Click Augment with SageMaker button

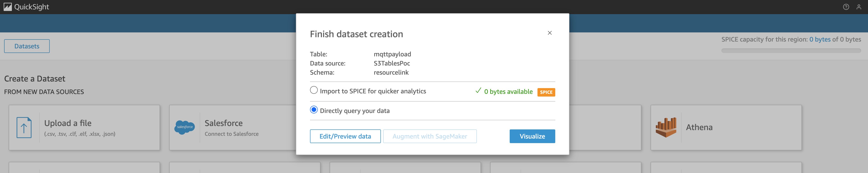(430, 136)
